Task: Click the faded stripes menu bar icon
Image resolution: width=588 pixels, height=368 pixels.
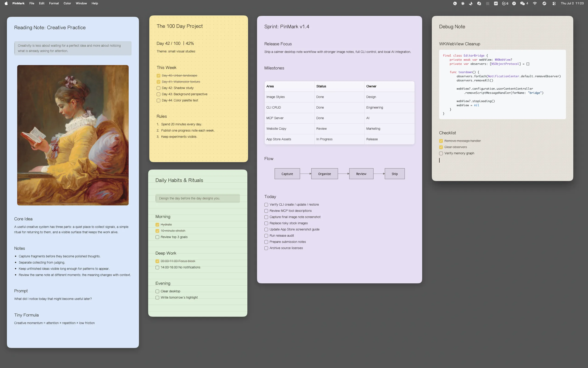Action: pos(487,3)
